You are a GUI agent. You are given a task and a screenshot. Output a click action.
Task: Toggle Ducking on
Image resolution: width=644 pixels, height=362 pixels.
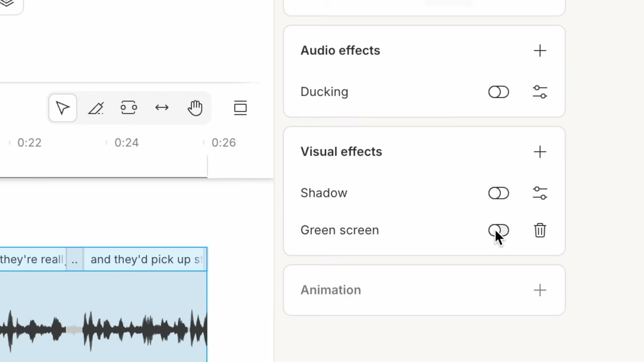(x=499, y=92)
